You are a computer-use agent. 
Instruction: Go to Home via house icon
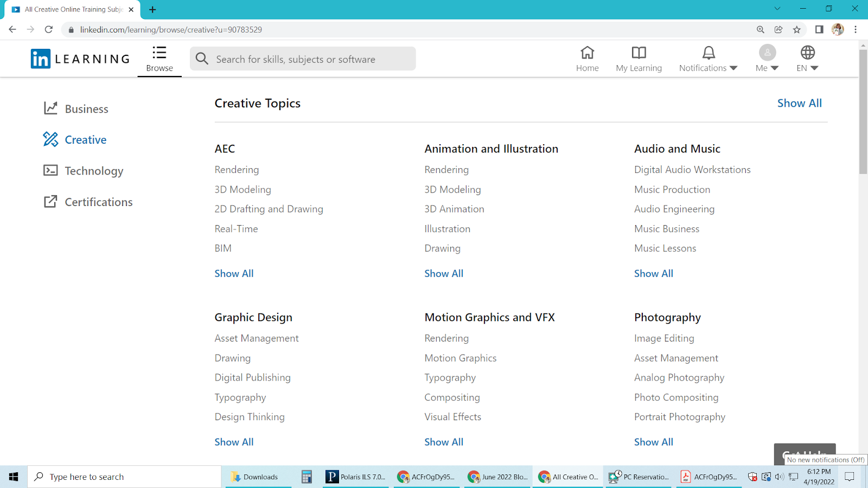point(587,53)
